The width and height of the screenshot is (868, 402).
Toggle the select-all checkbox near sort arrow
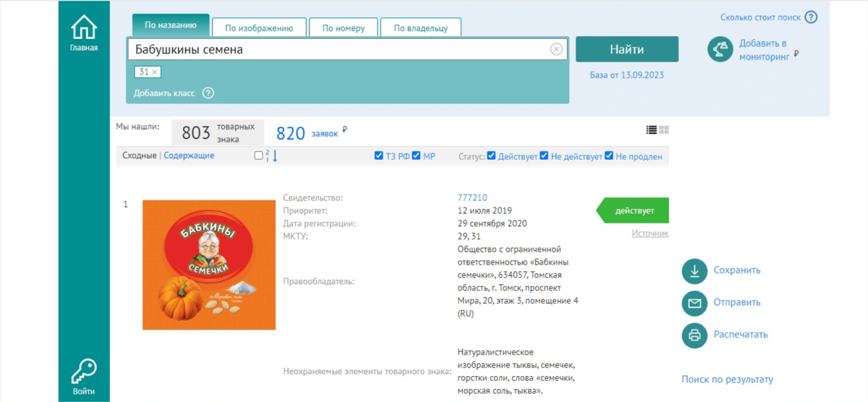[x=259, y=155]
